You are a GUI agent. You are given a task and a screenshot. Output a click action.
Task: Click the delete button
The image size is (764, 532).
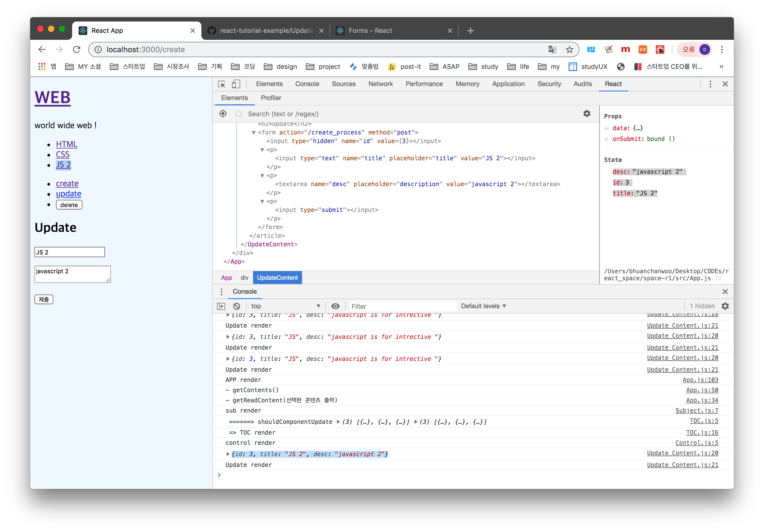69,205
